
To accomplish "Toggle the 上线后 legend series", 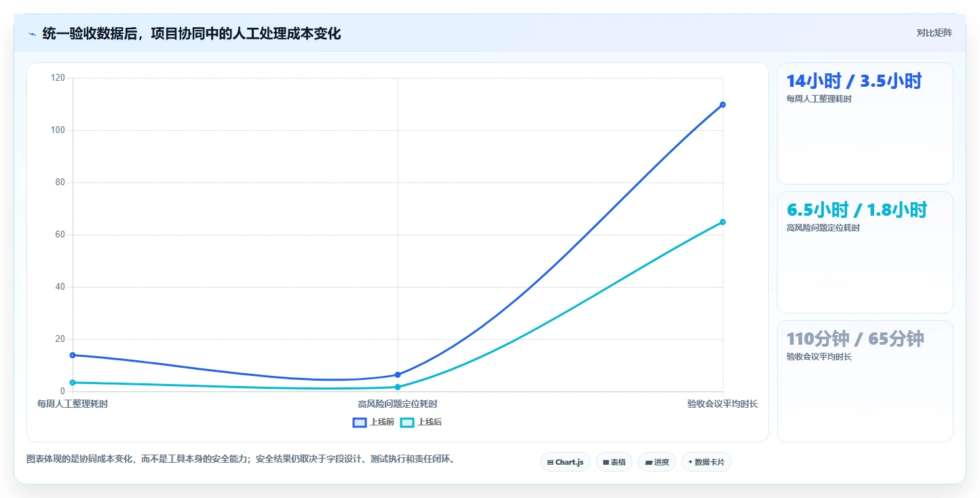I will pos(421,422).
